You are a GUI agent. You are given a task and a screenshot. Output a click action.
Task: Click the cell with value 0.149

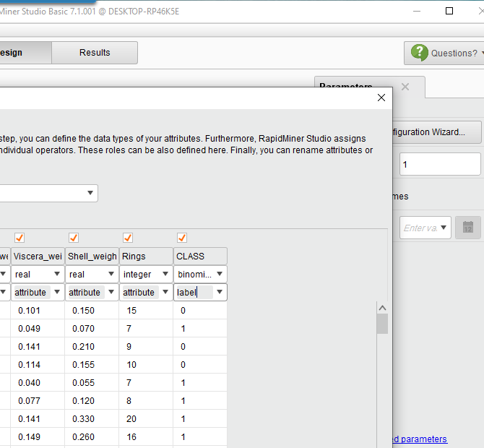coord(38,436)
